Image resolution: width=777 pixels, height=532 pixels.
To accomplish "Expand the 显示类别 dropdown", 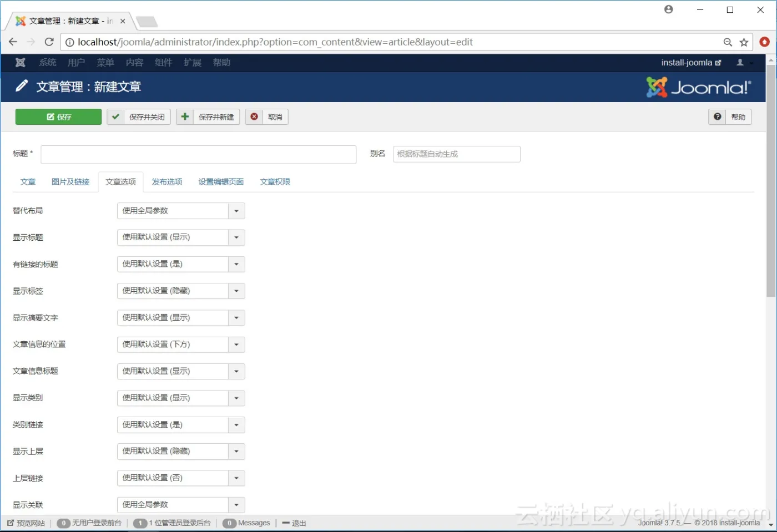I will [x=181, y=398].
